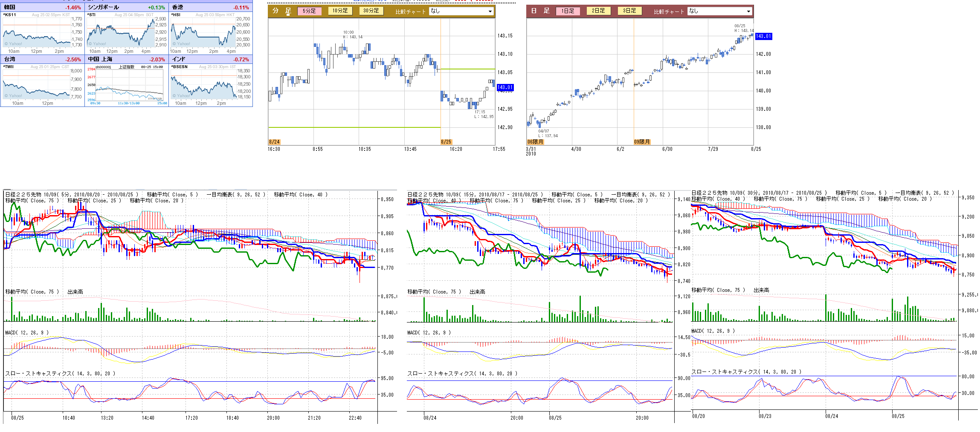This screenshot has height=432, width=980.
Task: Select the 5分足 interval button
Action: pyautogui.click(x=309, y=11)
